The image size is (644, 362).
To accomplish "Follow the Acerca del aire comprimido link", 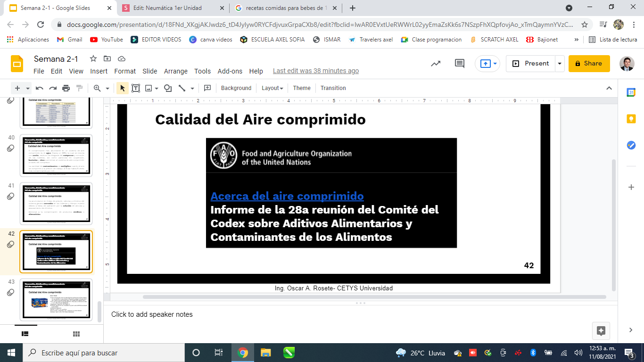I will point(287,196).
